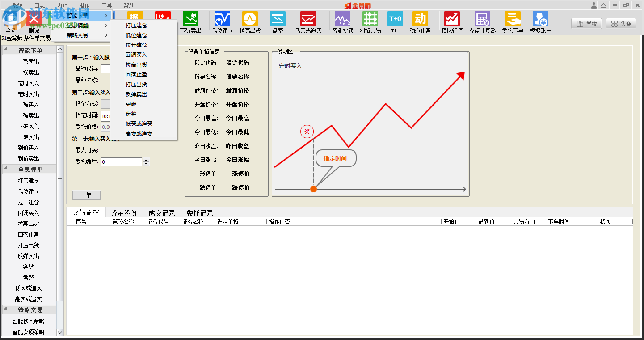Open the 模拟行情 icon
Viewport: 644px width, 340px height.
coord(451,21)
